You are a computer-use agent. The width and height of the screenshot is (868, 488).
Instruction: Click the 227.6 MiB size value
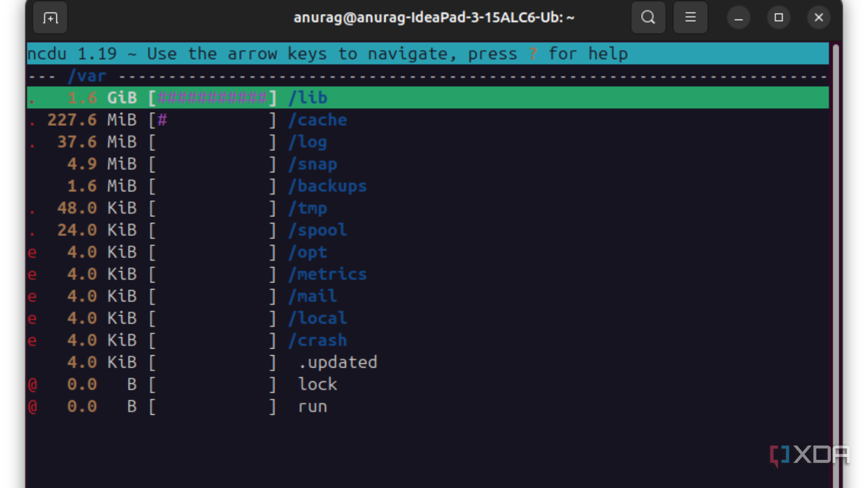click(x=92, y=120)
